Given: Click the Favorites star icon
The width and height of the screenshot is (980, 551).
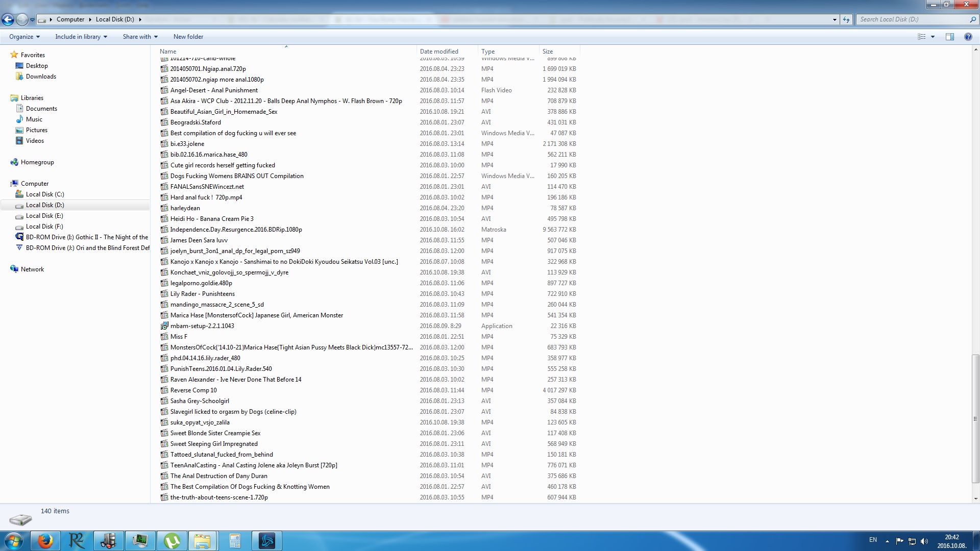Looking at the screenshot, I should coord(14,55).
